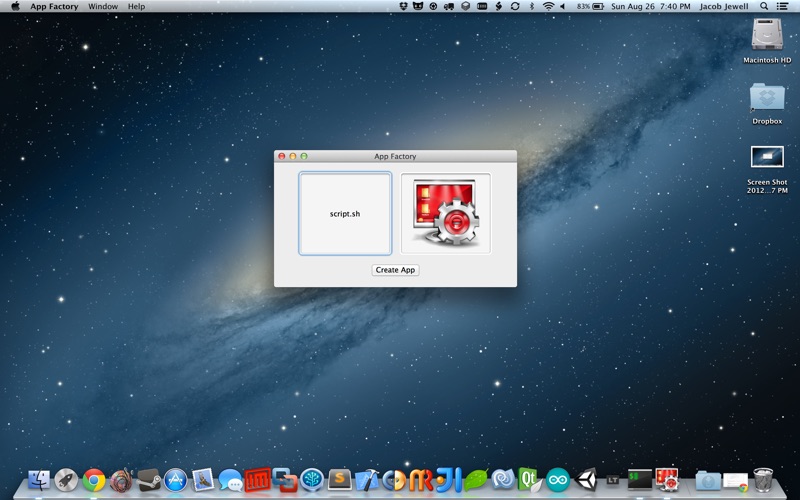Launch Launchpad rocket icon in Dock

(x=66, y=480)
